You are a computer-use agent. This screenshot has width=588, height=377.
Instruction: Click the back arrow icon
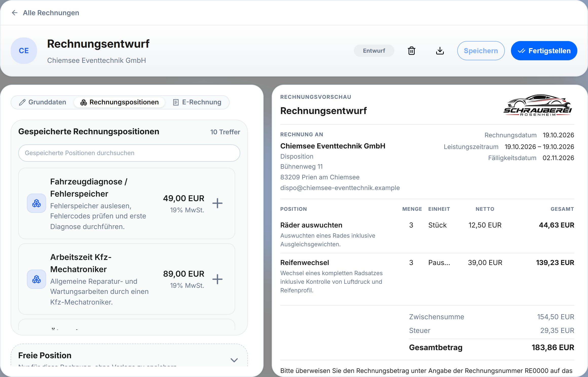tap(15, 13)
